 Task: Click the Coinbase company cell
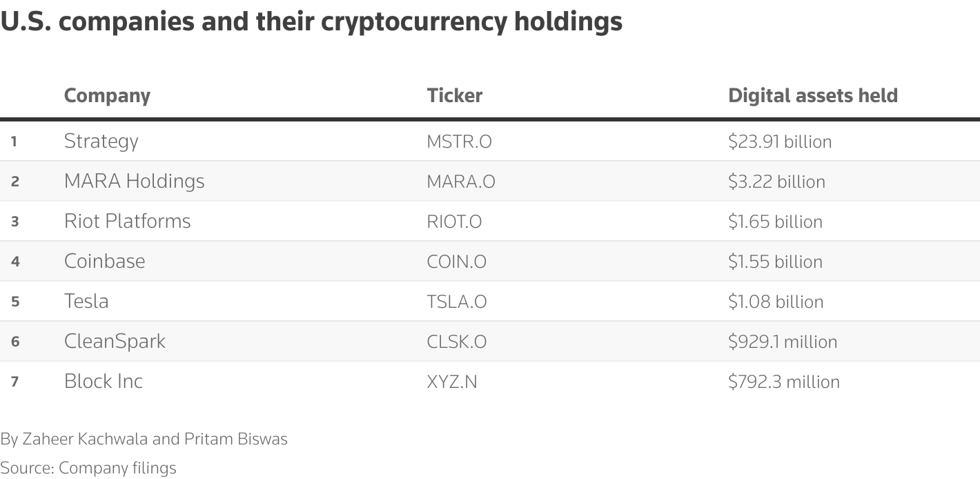tap(104, 262)
